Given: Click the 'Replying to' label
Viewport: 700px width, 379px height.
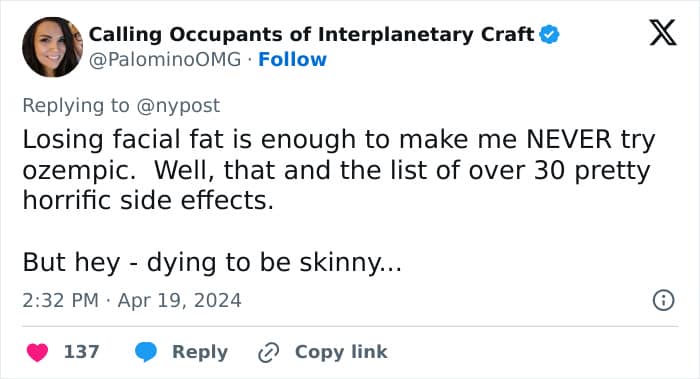Looking at the screenshot, I should 76,106.
